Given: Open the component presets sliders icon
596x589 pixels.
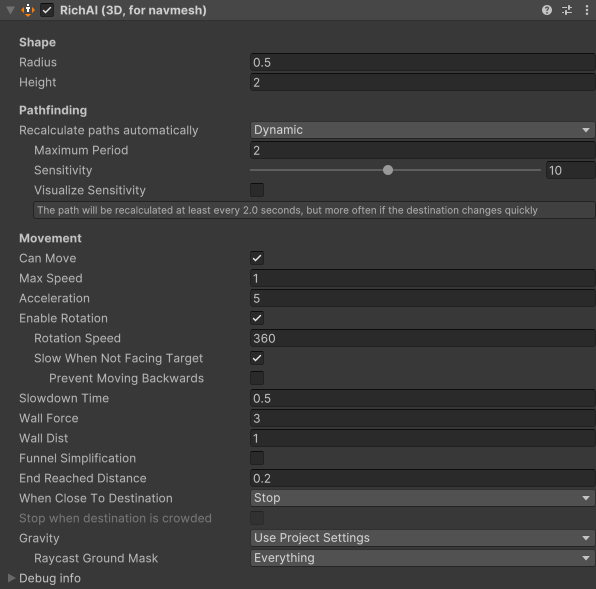Looking at the screenshot, I should [567, 10].
